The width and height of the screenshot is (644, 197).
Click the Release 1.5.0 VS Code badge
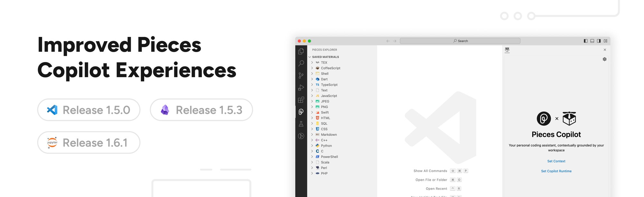[89, 110]
